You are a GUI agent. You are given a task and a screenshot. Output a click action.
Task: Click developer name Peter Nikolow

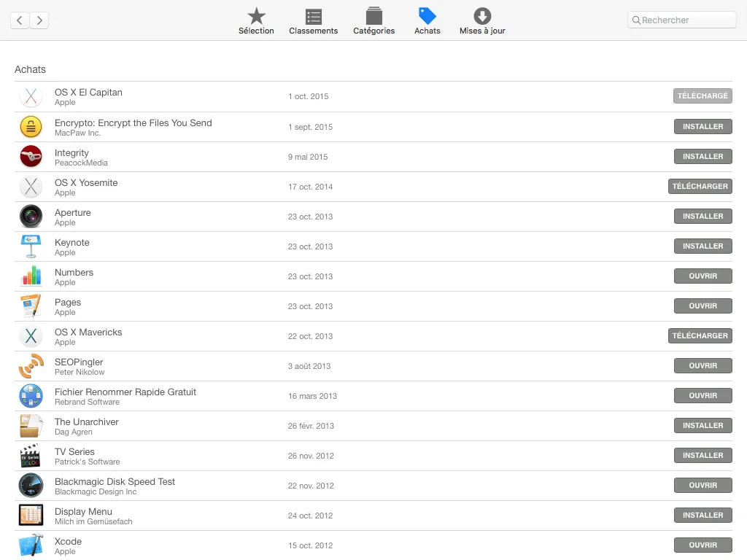coord(80,373)
